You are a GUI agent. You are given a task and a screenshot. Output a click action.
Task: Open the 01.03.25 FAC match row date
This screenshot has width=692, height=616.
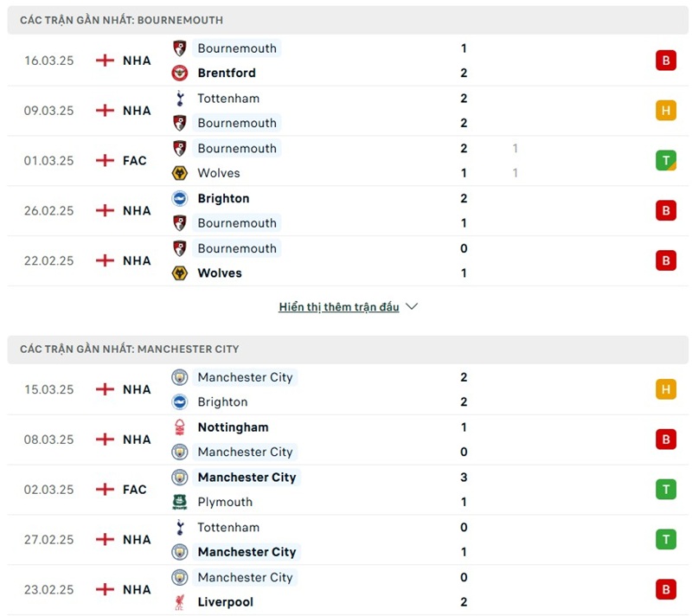coord(49,161)
